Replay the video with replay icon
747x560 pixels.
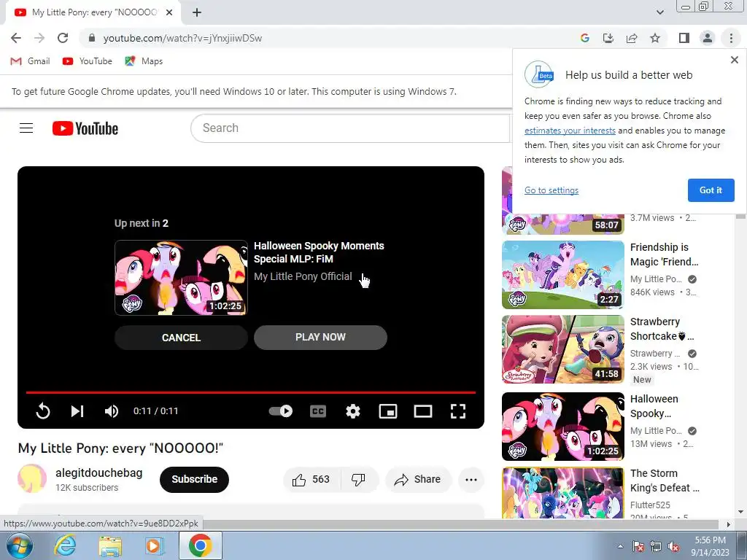(x=43, y=411)
